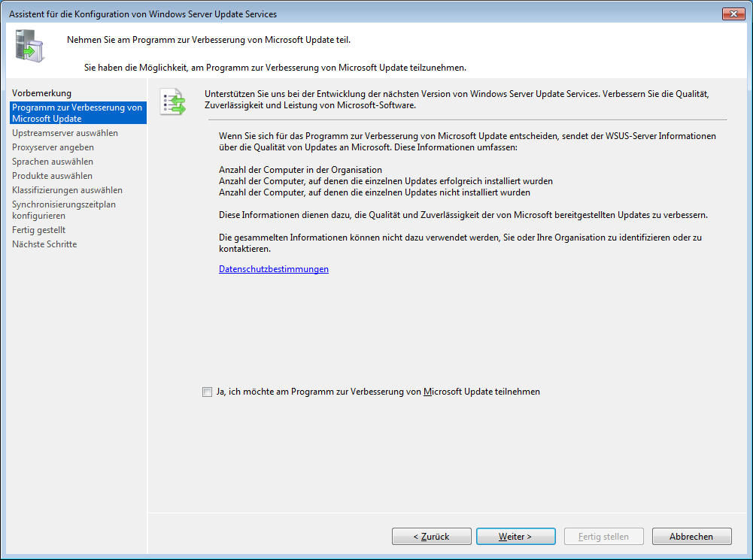The height and width of the screenshot is (560, 753).
Task: Select Produkte auswählen step
Action: (x=52, y=176)
